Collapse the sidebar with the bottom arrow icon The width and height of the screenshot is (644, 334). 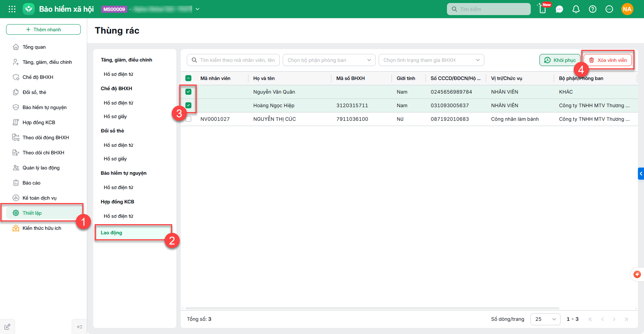pyautogui.click(x=79, y=327)
